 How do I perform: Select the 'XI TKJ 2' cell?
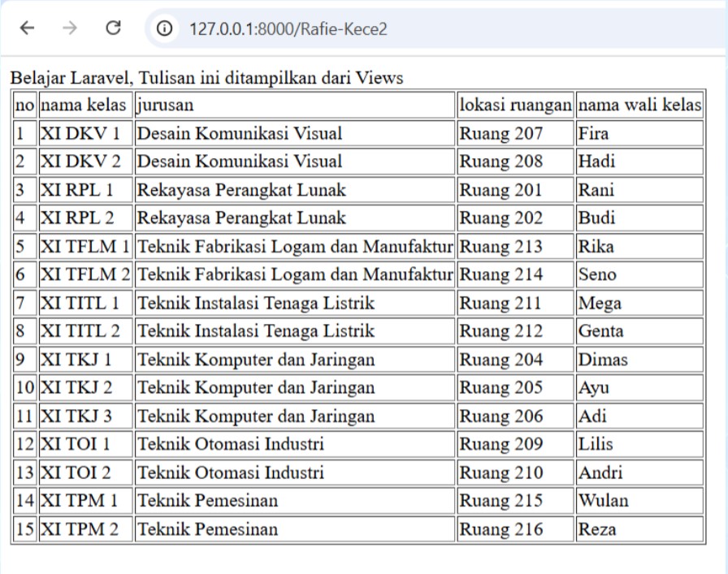tap(85, 387)
